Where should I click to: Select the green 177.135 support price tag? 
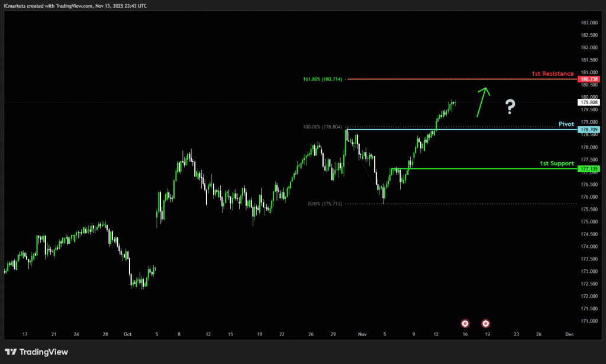pyautogui.click(x=589, y=169)
